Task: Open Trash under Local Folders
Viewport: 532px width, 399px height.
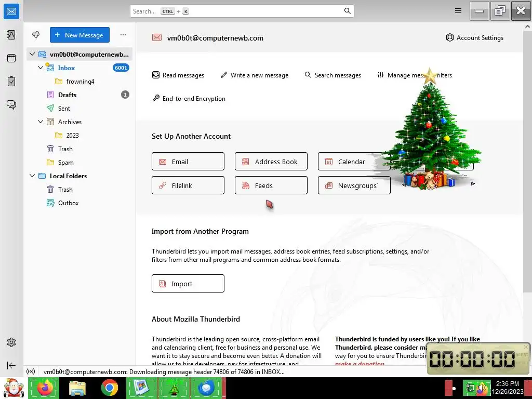Action: tap(79, 189)
